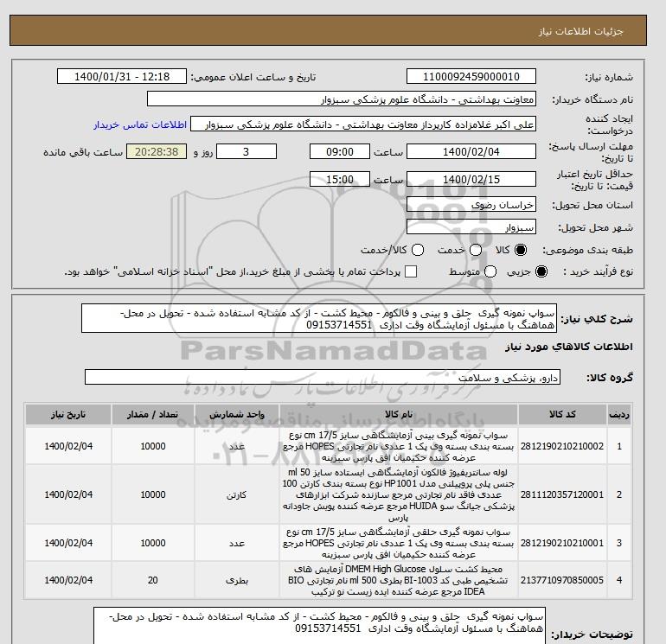Click the general need description text box
The width and height of the screenshot is (666, 644).
coord(318,318)
